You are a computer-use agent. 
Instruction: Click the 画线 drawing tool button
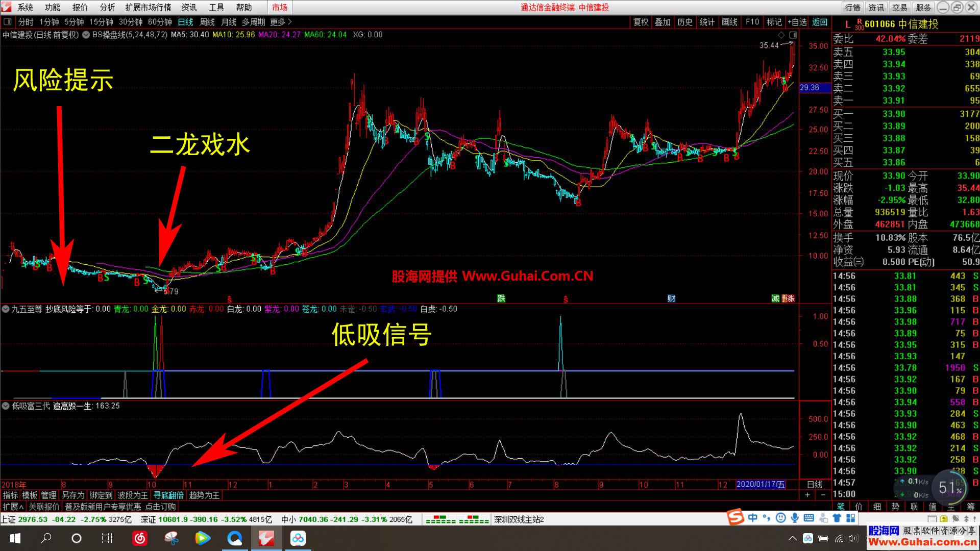click(730, 22)
